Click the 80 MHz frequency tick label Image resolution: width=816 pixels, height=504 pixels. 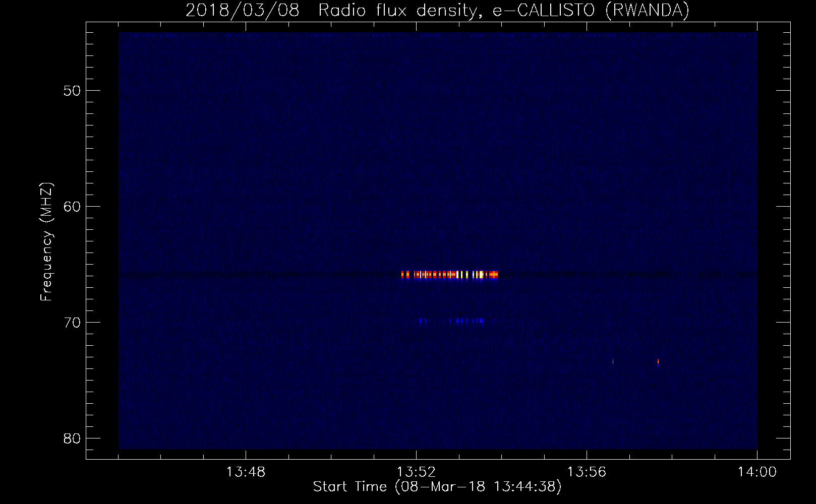coord(72,438)
